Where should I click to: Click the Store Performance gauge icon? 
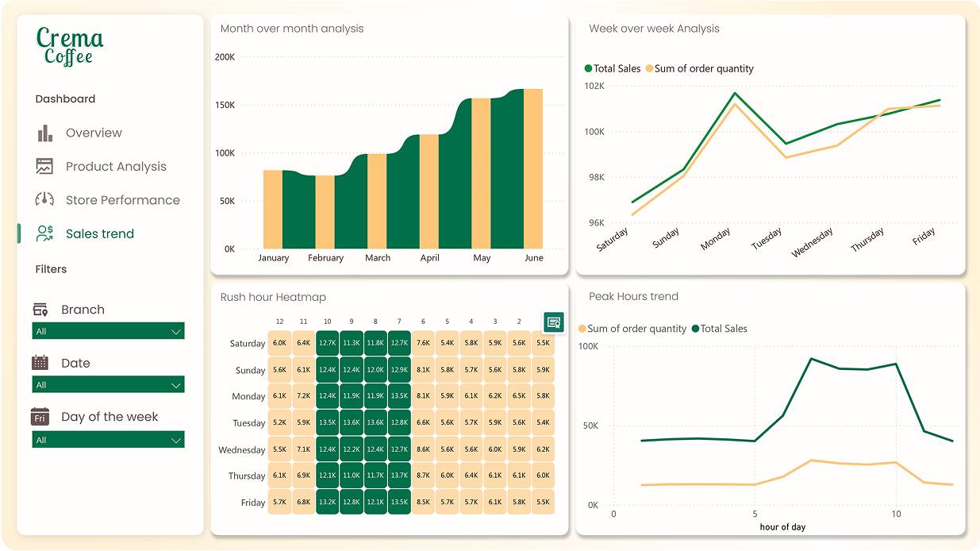pyautogui.click(x=44, y=199)
